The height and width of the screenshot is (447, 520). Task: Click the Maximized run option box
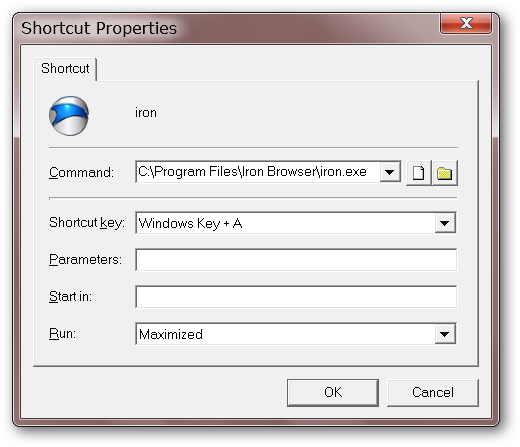pos(296,334)
